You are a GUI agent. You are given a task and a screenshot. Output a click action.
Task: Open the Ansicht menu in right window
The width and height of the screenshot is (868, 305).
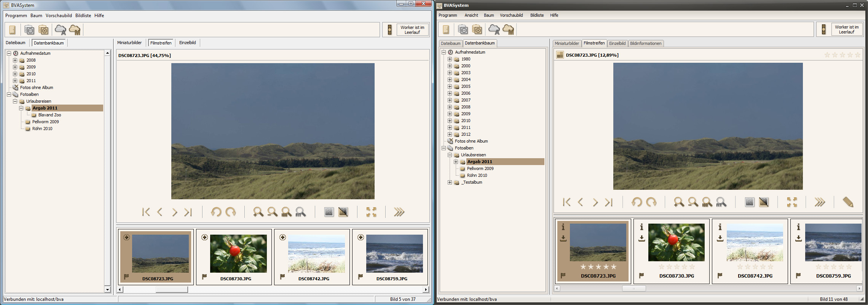click(x=471, y=15)
